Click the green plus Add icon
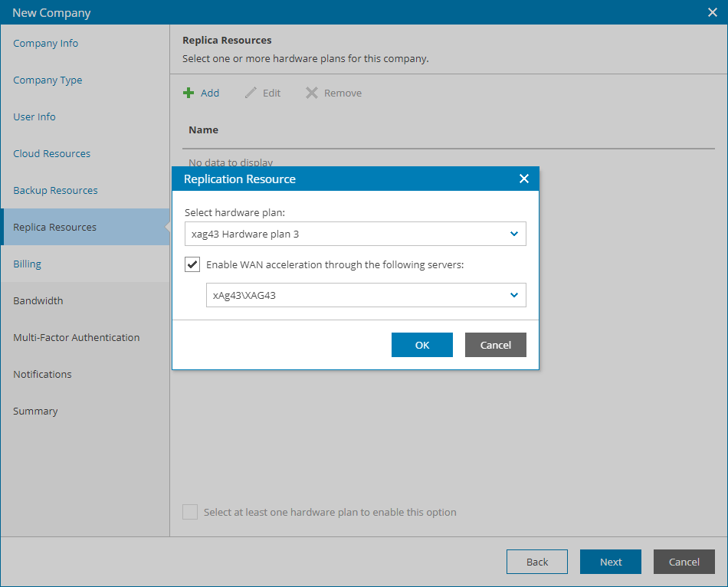This screenshot has width=728, height=587. (189, 93)
